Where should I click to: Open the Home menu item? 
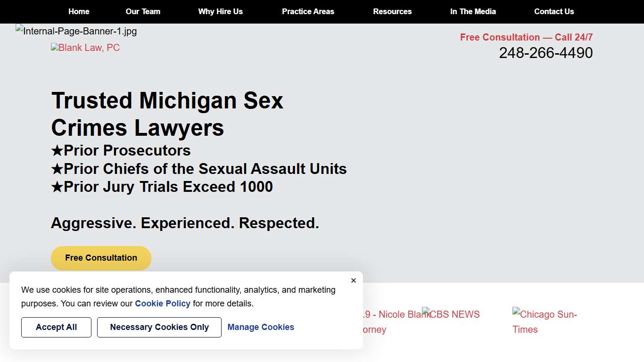coord(79,12)
